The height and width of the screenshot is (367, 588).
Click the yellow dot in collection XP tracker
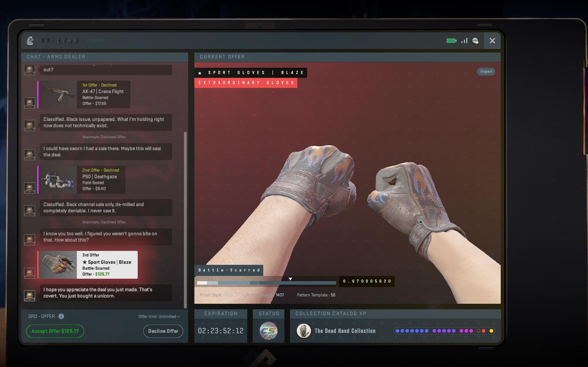(491, 331)
